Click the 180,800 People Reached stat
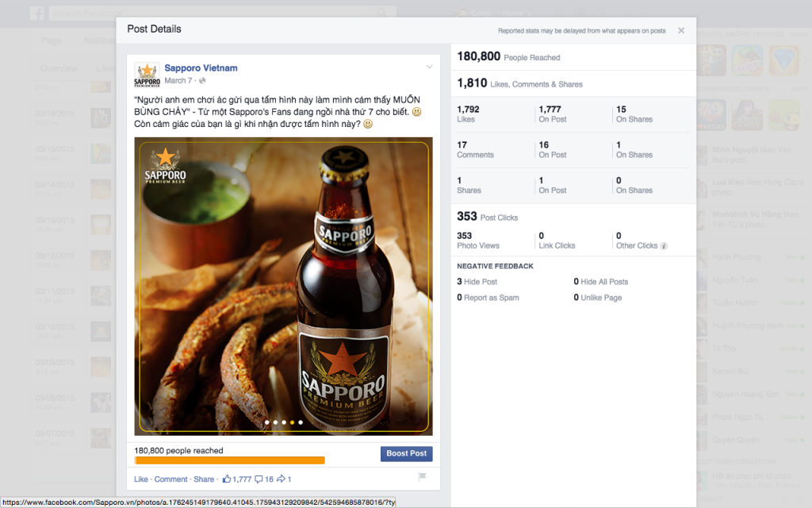Screen dimensions: 812x508 tap(508, 56)
